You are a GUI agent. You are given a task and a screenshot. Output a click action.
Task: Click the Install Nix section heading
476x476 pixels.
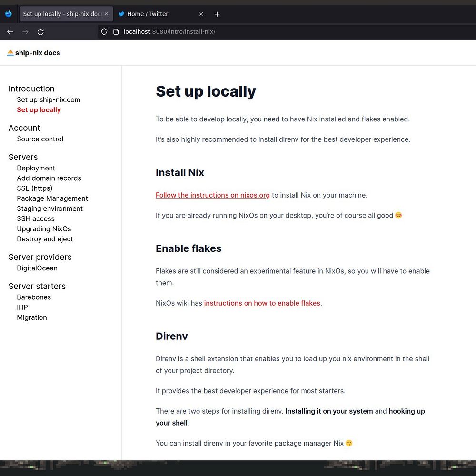tap(180, 173)
